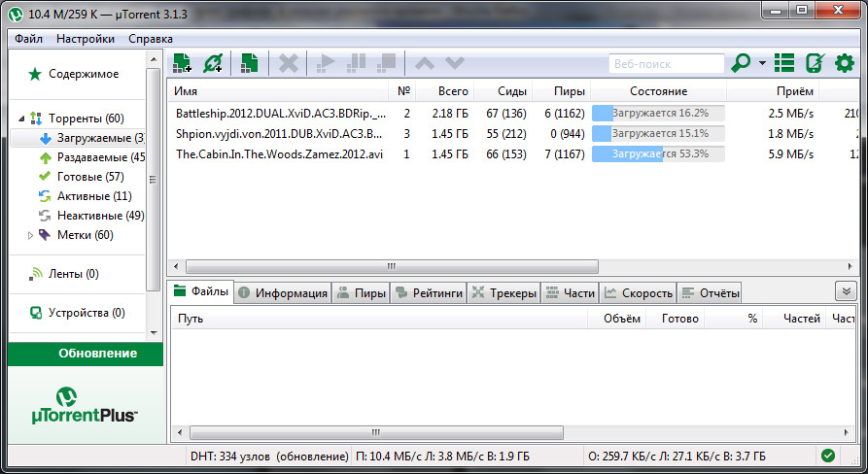868x474 pixels.
Task: Select The.Cabin.In.The.Woods torrent row
Action: tap(512, 153)
